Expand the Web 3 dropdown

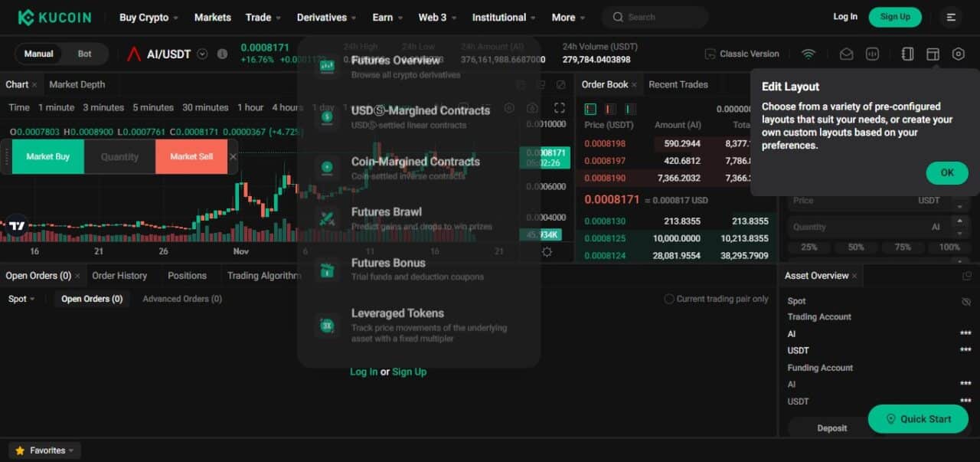coord(438,17)
